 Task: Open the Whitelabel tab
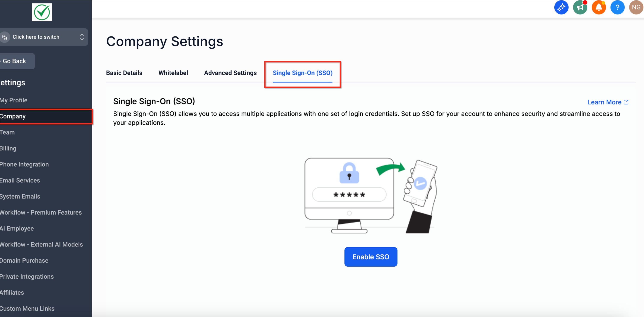point(173,73)
